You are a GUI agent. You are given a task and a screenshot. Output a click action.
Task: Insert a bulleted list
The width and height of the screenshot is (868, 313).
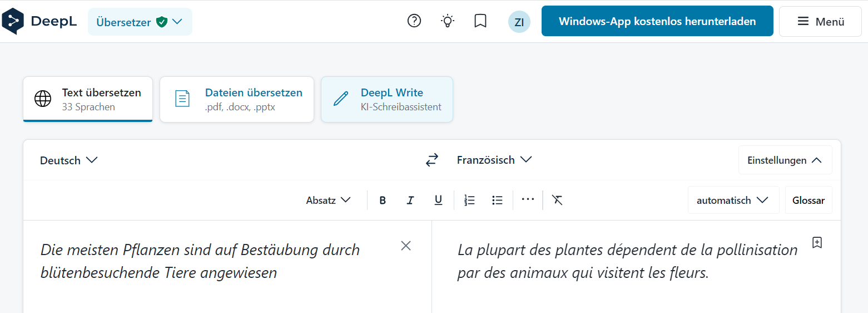(x=498, y=200)
